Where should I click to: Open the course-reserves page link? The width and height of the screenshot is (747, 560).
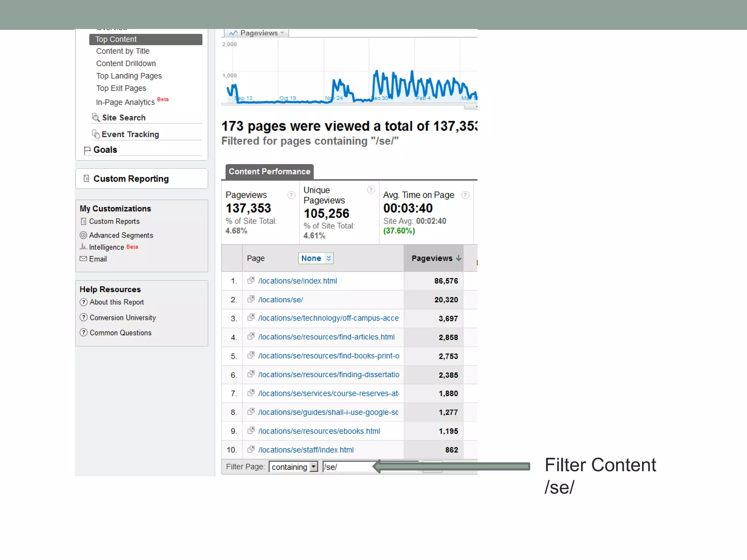coord(329,394)
